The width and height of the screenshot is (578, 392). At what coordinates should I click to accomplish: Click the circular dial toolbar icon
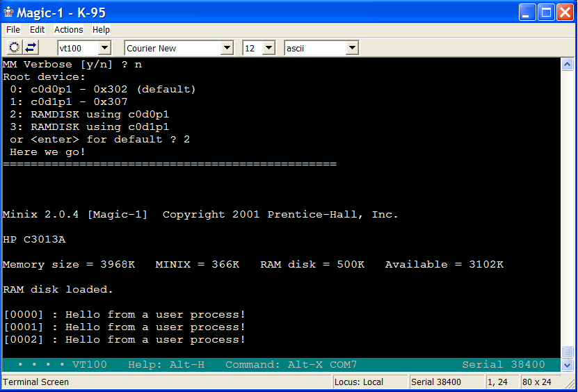tap(15, 47)
